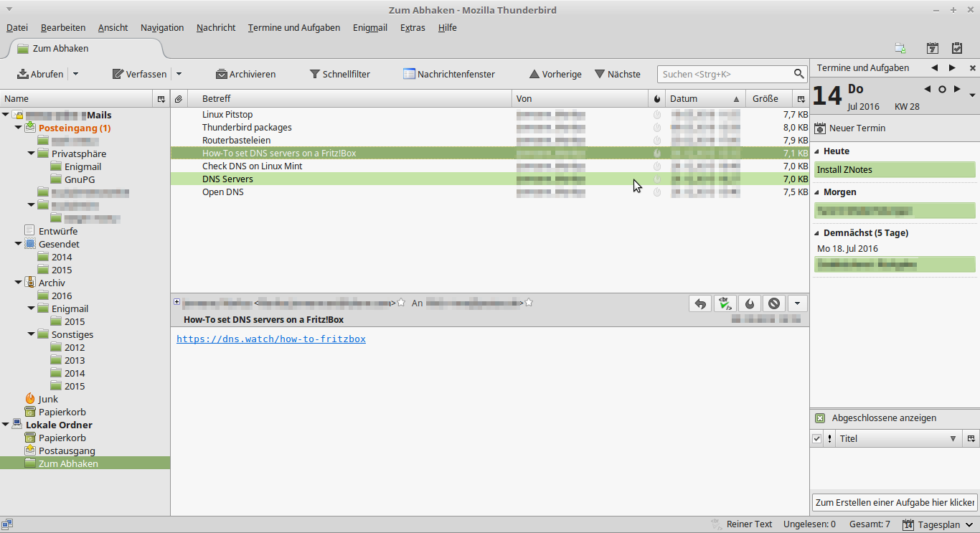The width and height of the screenshot is (980, 533).
Task: Click the circle-slash icon in the message header
Action: click(x=774, y=303)
